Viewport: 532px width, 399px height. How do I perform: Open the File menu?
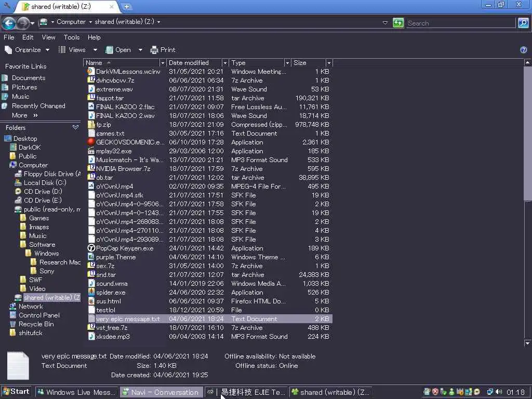[x=9, y=37]
